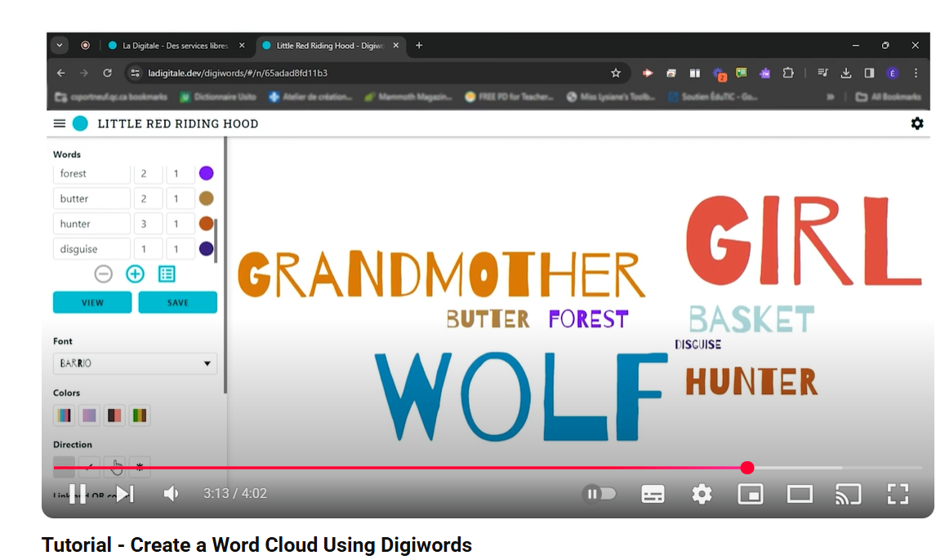
Task: Cast video to a TV
Action: tap(848, 494)
